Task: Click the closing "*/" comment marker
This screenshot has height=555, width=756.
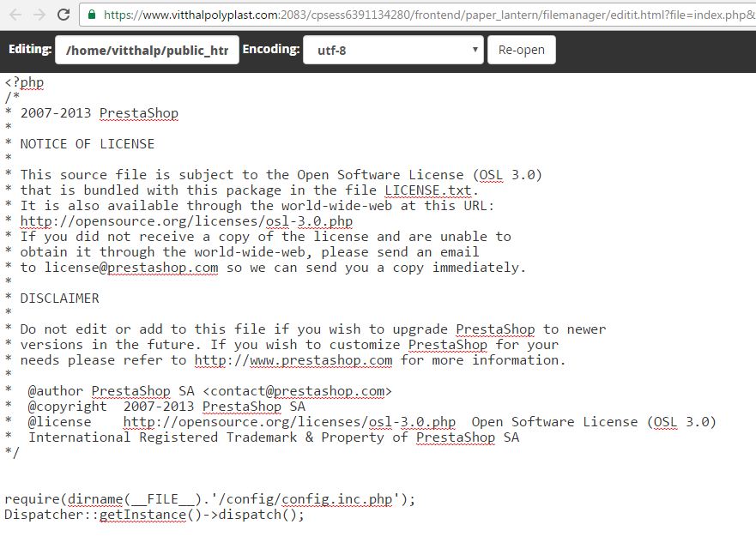Action: (x=12, y=452)
